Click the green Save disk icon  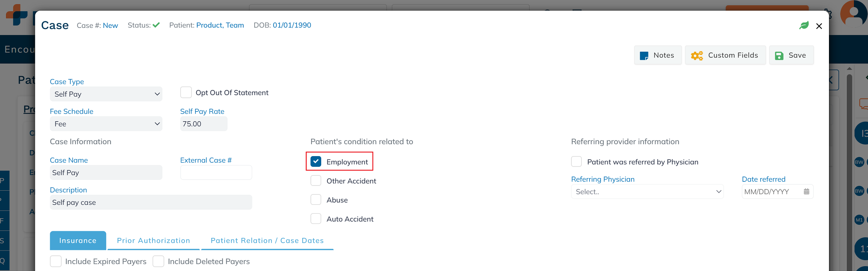tap(779, 56)
